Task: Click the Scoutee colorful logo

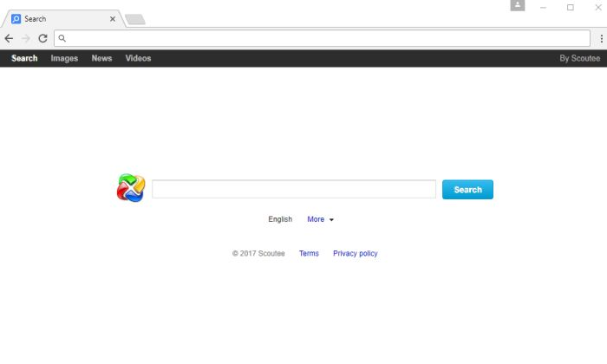Action: 131,188
